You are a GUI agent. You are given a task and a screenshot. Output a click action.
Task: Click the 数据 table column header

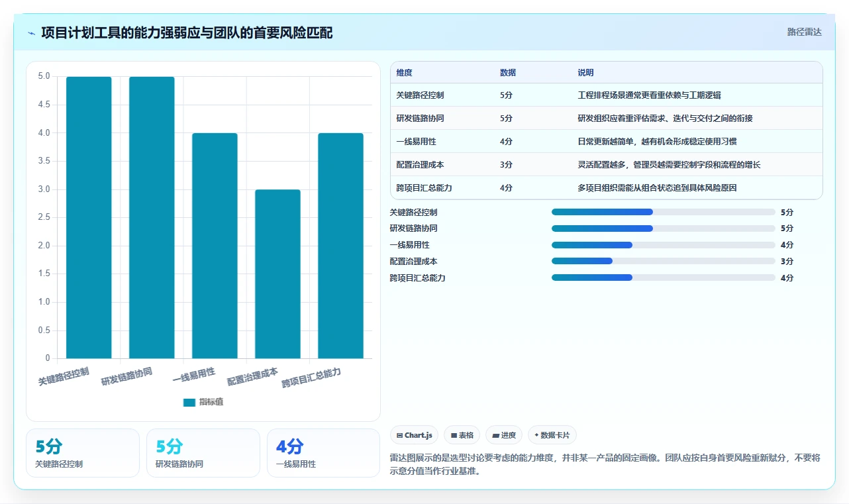[x=508, y=72]
